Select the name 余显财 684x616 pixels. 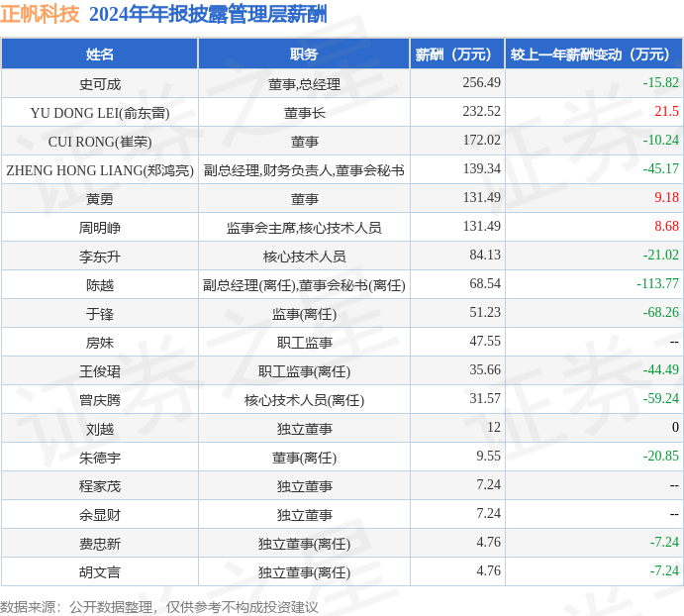point(100,515)
